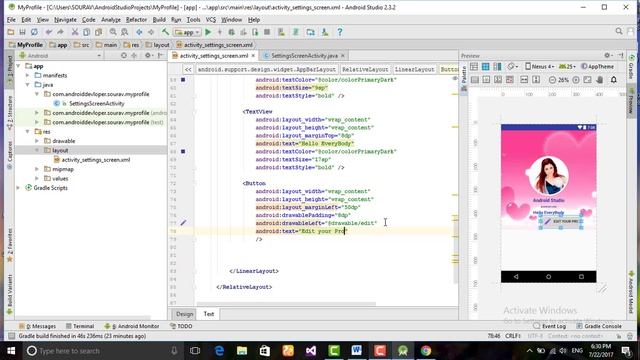The image size is (640, 360).
Task: Click the AppTheme theme button
Action: pos(597,67)
